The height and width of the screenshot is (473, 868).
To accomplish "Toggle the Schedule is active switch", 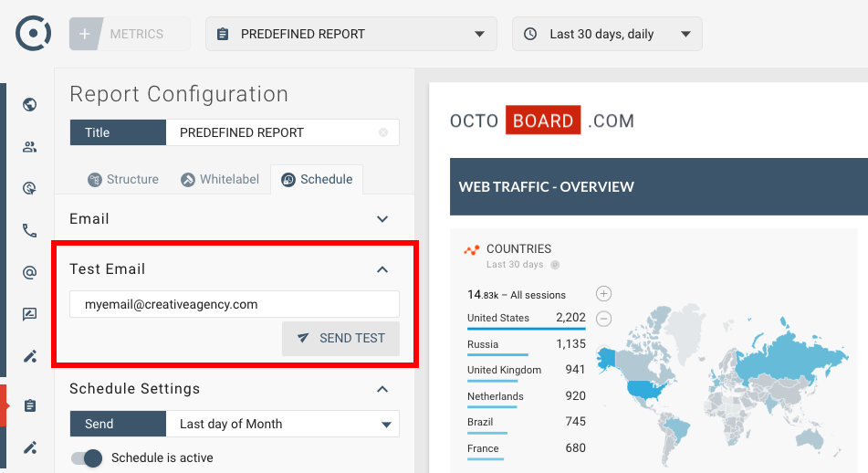I will click(87, 458).
